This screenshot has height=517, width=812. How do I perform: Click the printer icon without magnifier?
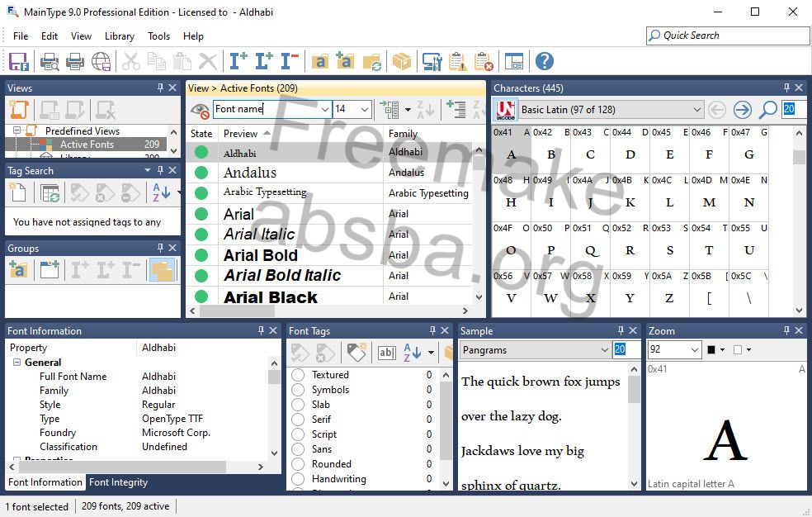[x=75, y=62]
